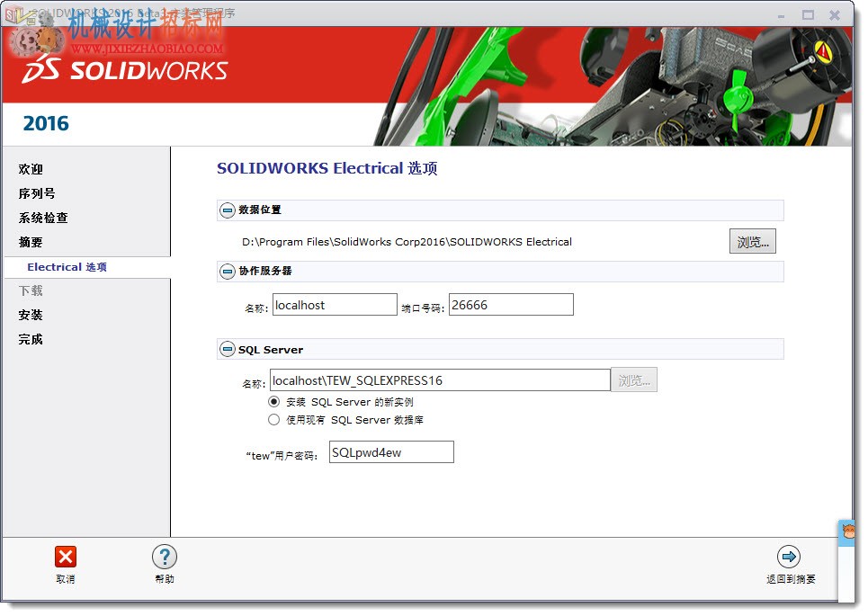Viewport: 868px width, 616px height.
Task: Click the red Cancel X icon
Action: [66, 558]
